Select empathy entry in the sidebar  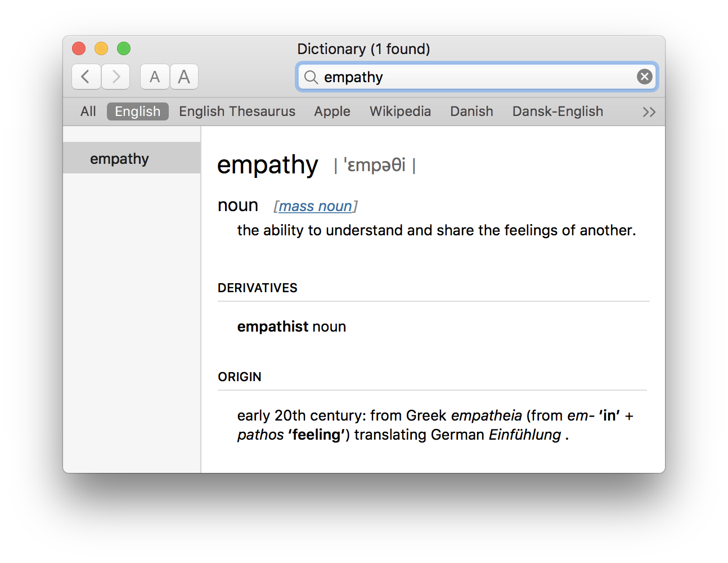132,158
